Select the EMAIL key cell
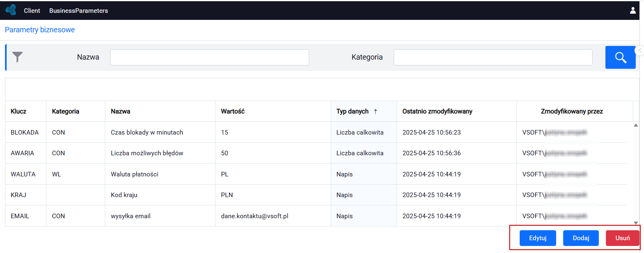This screenshot has width=644, height=253. [x=26, y=216]
